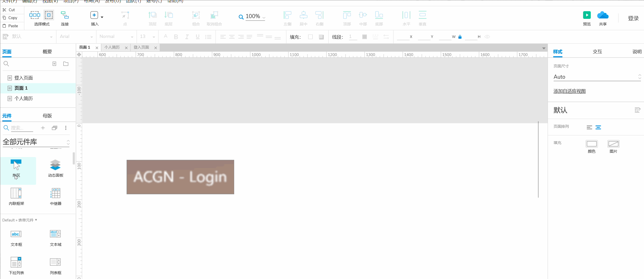
Task: Switch to the 登入页面 canvas tab
Action: (x=141, y=47)
